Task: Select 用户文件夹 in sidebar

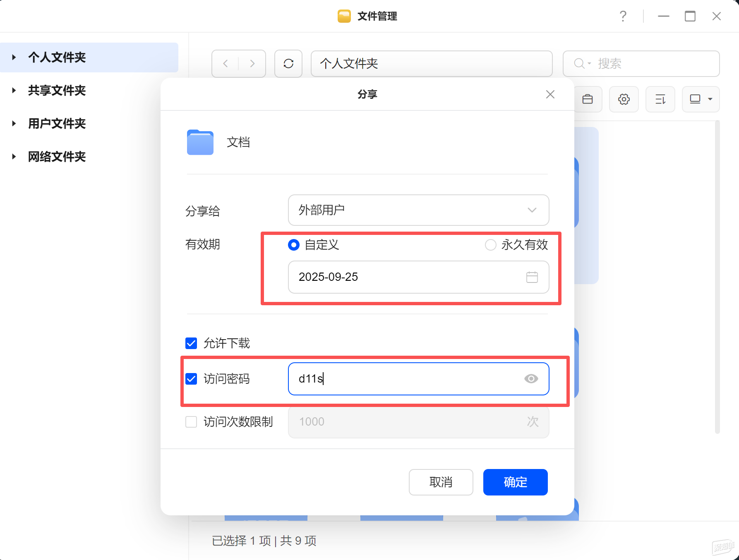Action: 57,124
